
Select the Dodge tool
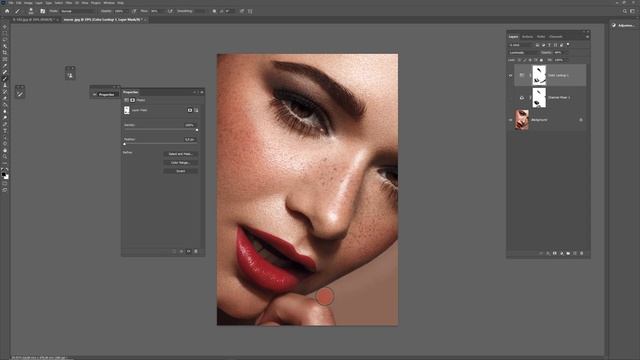pyautogui.click(x=5, y=117)
